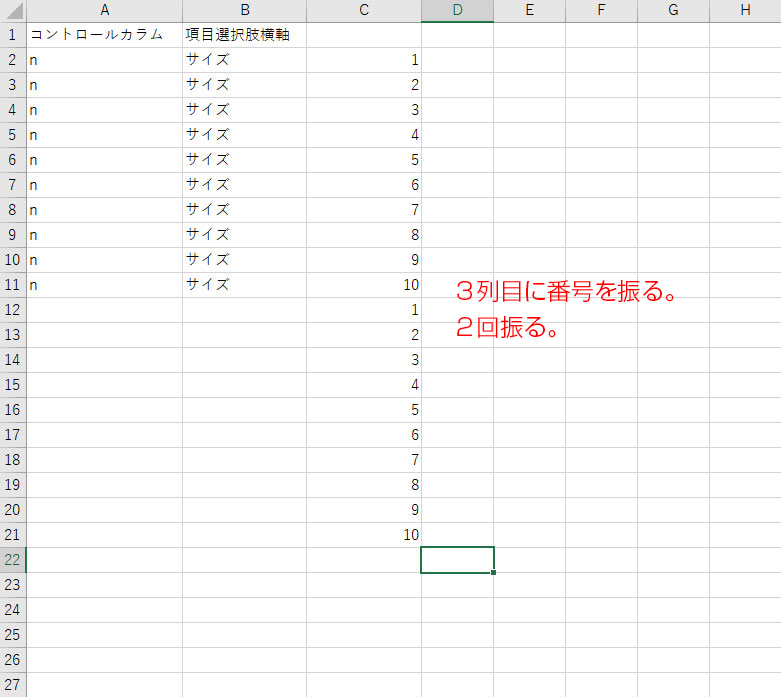
Task: Select row 1 header
Action: tap(13, 35)
